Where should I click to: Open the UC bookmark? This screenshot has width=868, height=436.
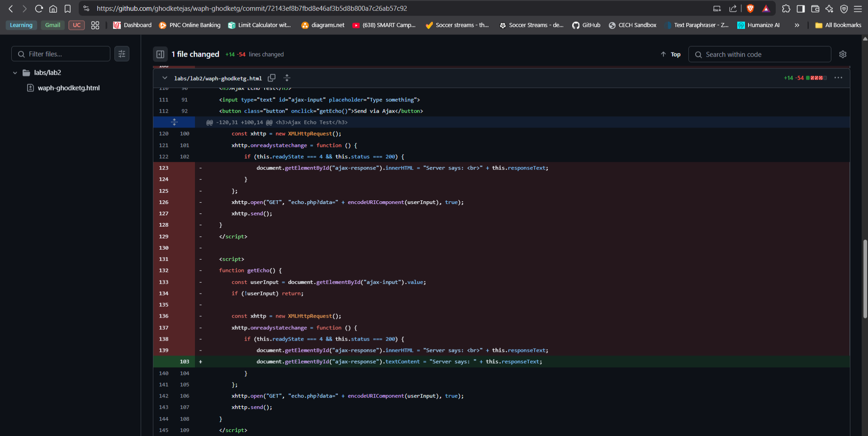[76, 25]
